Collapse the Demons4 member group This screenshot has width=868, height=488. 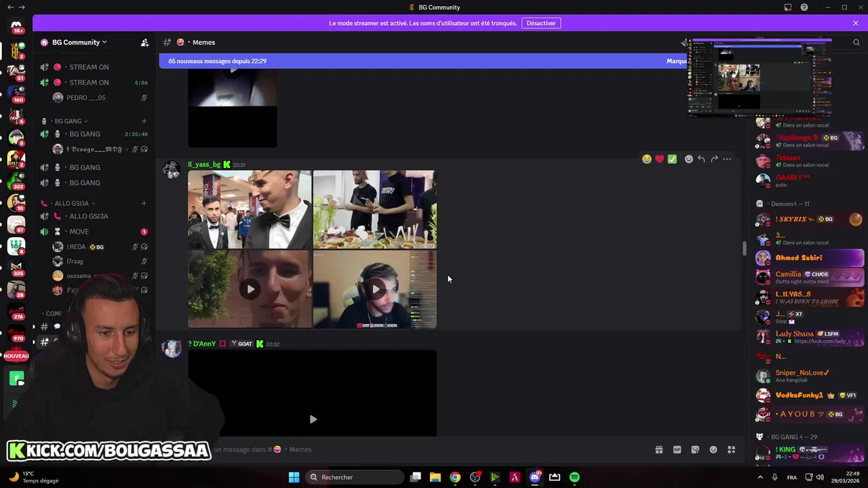click(x=789, y=204)
